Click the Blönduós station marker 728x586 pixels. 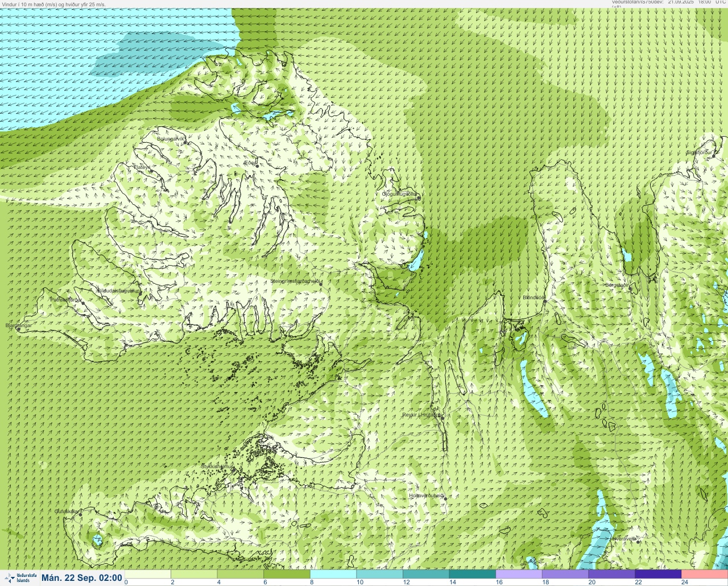coord(544,302)
